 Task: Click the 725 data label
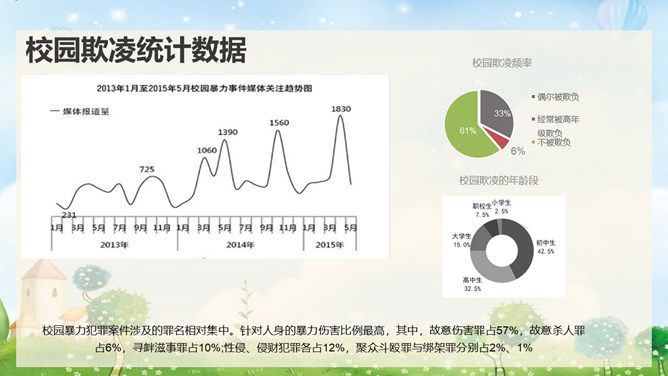pyautogui.click(x=147, y=169)
